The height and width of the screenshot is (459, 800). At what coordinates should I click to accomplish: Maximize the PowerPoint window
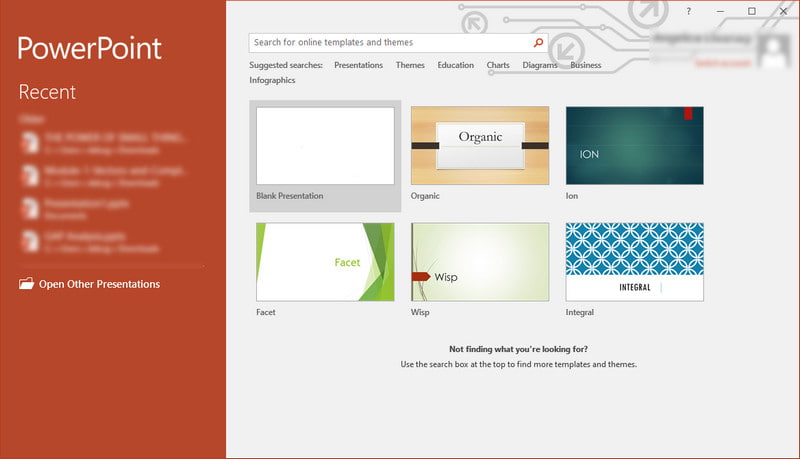click(x=752, y=11)
